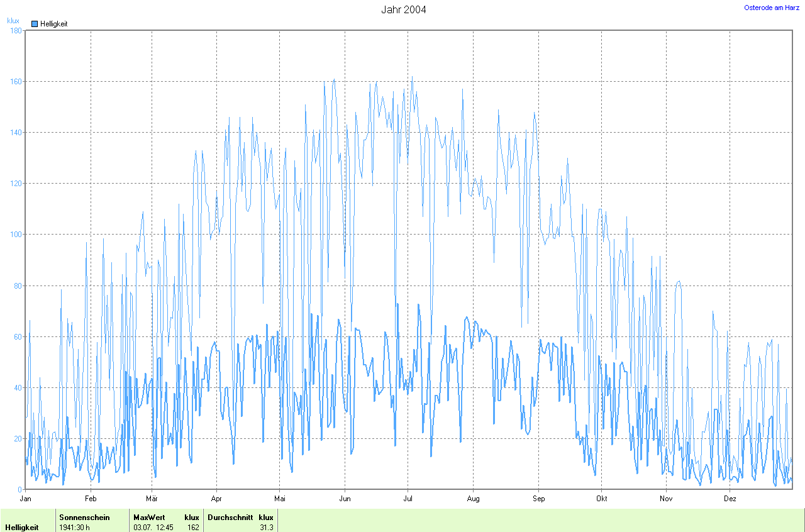Select the Apr label on the x-axis
The width and height of the screenshot is (805, 532).
click(216, 499)
